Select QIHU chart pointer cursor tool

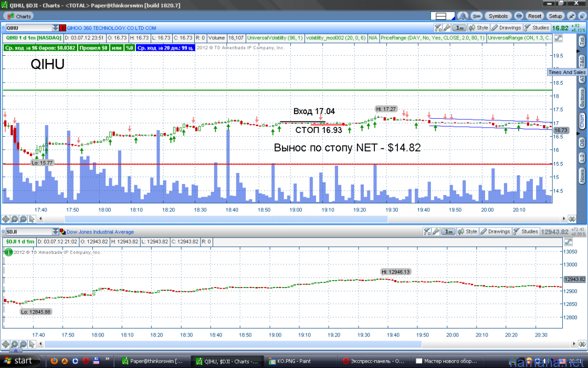32,219
